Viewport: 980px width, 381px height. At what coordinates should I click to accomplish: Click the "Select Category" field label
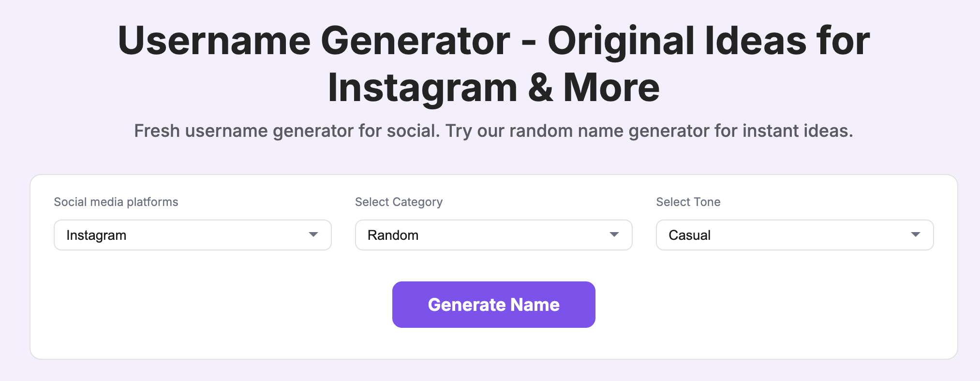coord(399,202)
